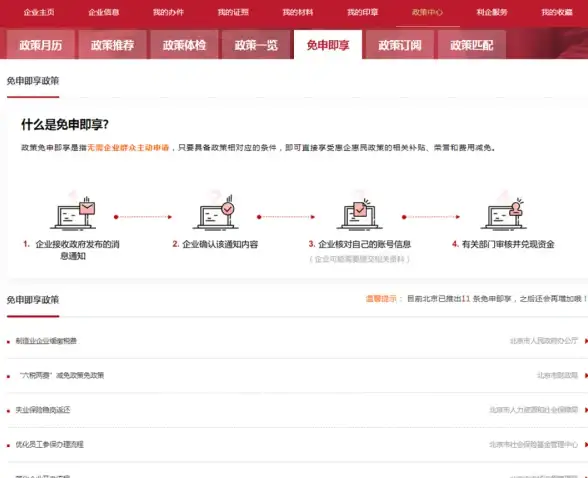Click the gray note 企业可能需要提交相关资料

click(x=359, y=259)
